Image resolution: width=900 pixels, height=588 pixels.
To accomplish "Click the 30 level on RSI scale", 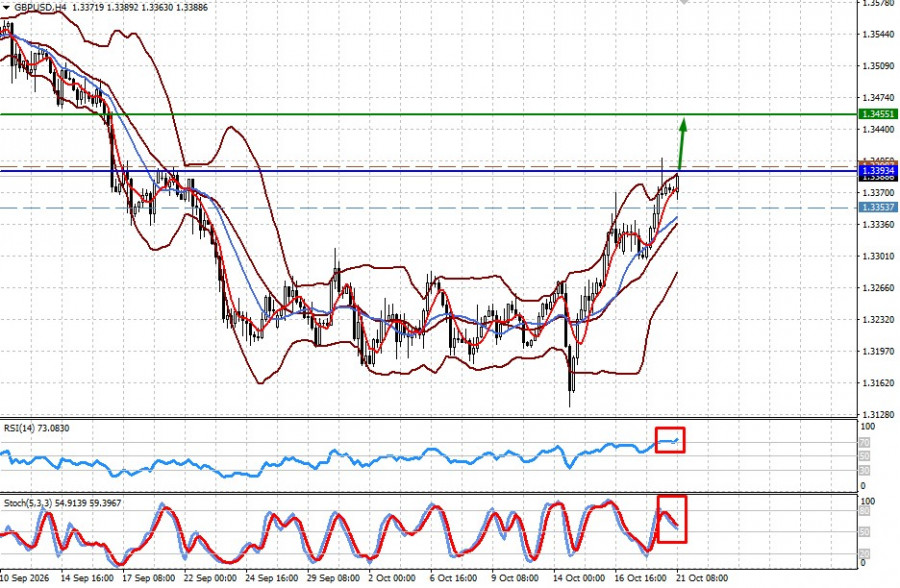I will coord(864,470).
